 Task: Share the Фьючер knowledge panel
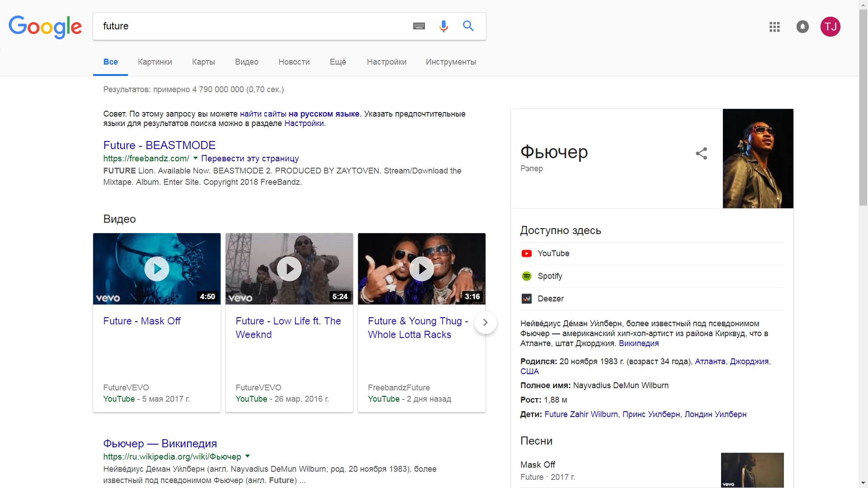coord(701,154)
